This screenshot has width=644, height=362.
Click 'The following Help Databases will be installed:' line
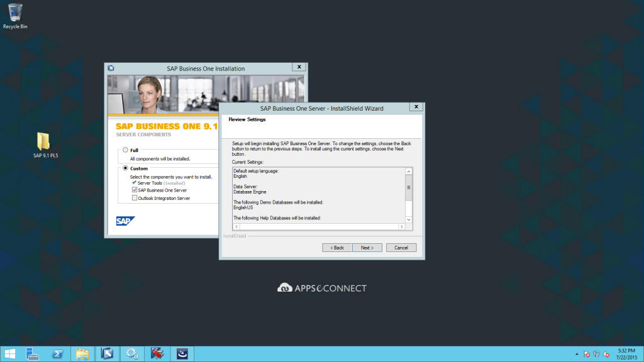coord(277,218)
